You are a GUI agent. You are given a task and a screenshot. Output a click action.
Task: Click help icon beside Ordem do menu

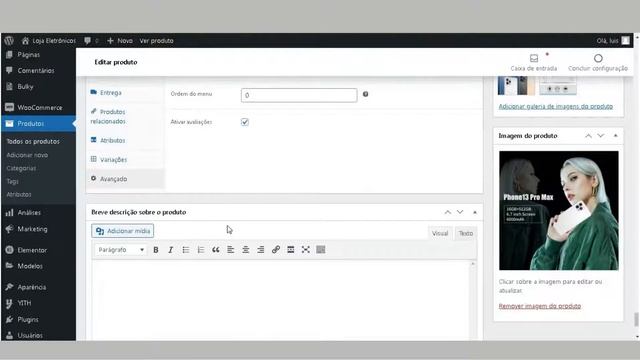pyautogui.click(x=365, y=94)
